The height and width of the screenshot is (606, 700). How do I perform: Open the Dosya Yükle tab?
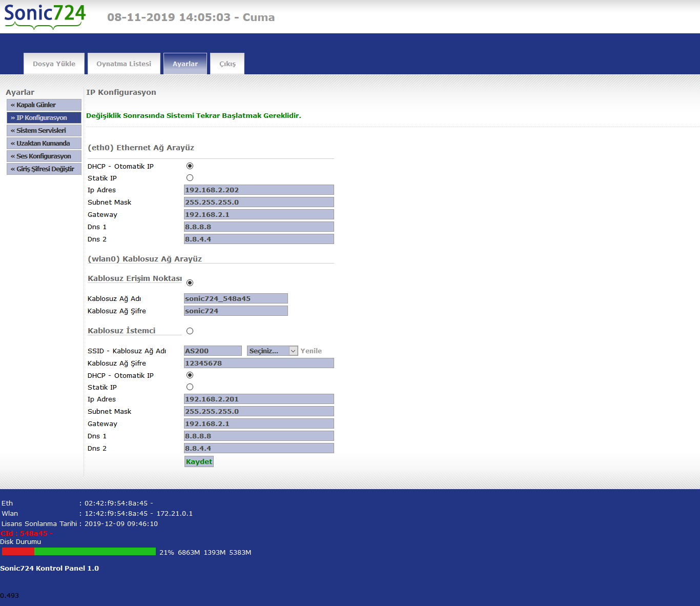54,64
